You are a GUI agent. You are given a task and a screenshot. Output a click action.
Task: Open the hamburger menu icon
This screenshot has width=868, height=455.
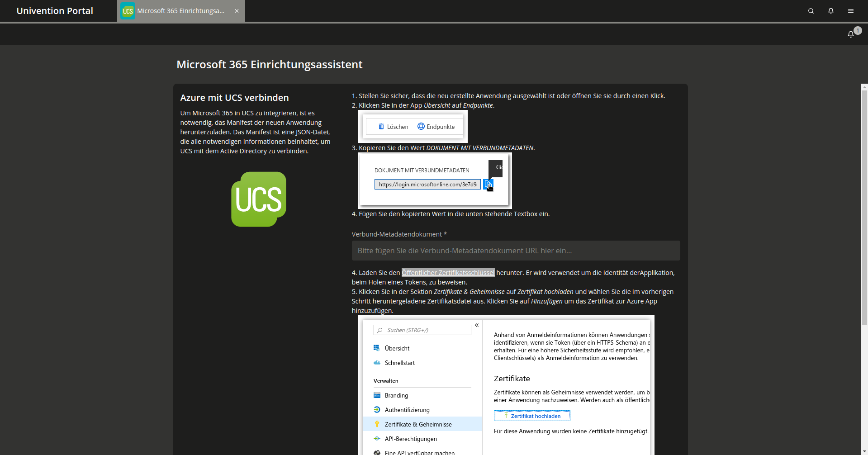click(x=851, y=11)
